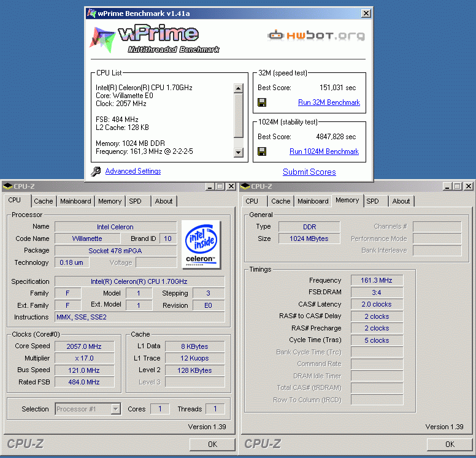Screen dimensions: 476x458
Task: Click the Revision value E0
Action: [x=209, y=305]
